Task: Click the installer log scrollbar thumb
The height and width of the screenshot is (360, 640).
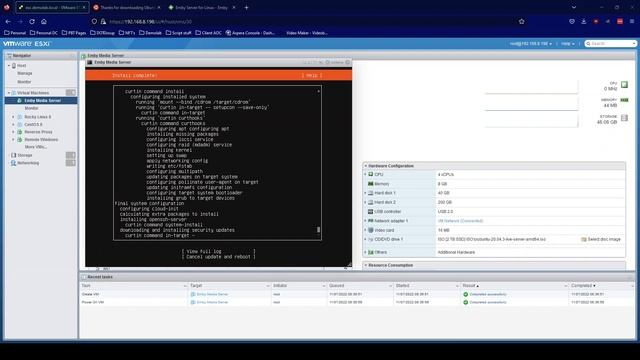Action: 318,230
